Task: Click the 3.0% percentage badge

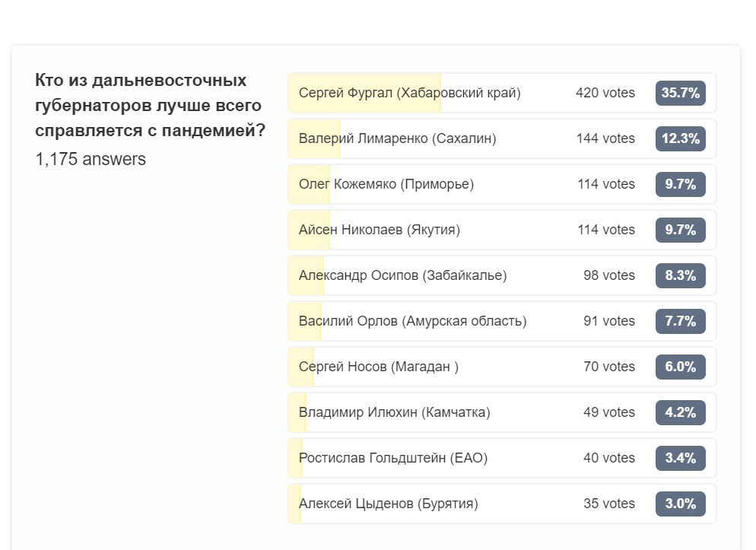Action: 680,504
